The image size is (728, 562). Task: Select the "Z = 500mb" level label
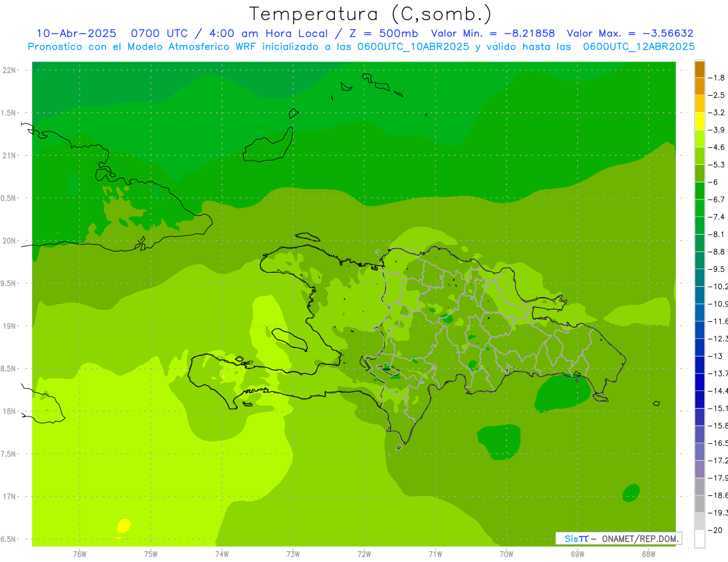coord(383,33)
